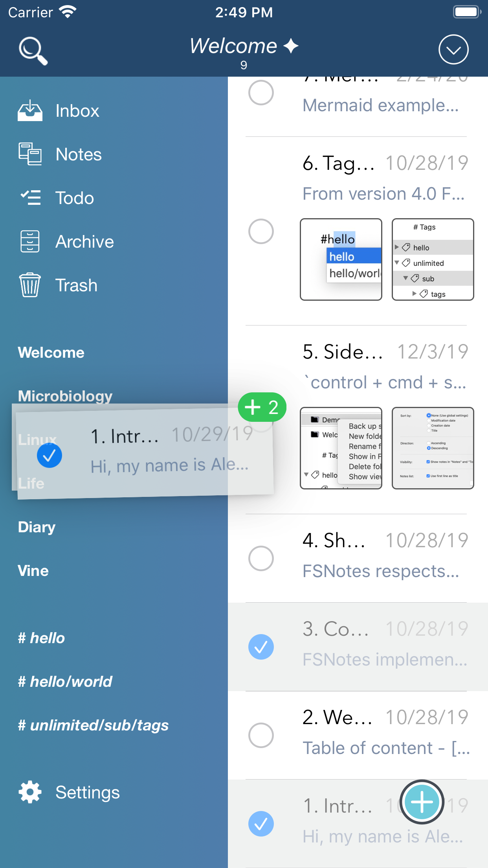Open note titled 2. We…
Viewport: 488px width, 868px height.
(x=338, y=717)
